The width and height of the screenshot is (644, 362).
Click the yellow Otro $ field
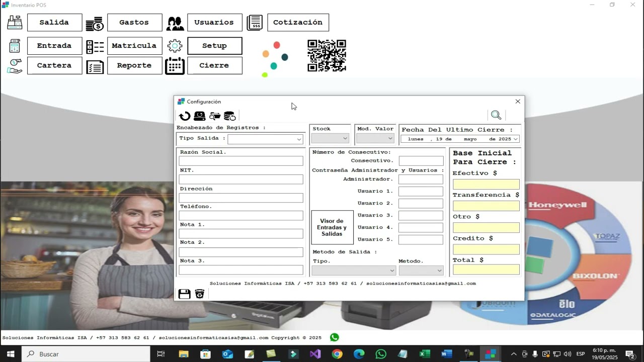tap(486, 227)
